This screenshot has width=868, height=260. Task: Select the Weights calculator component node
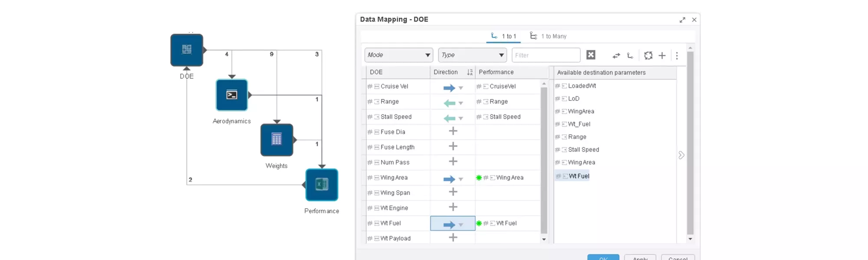(x=276, y=140)
